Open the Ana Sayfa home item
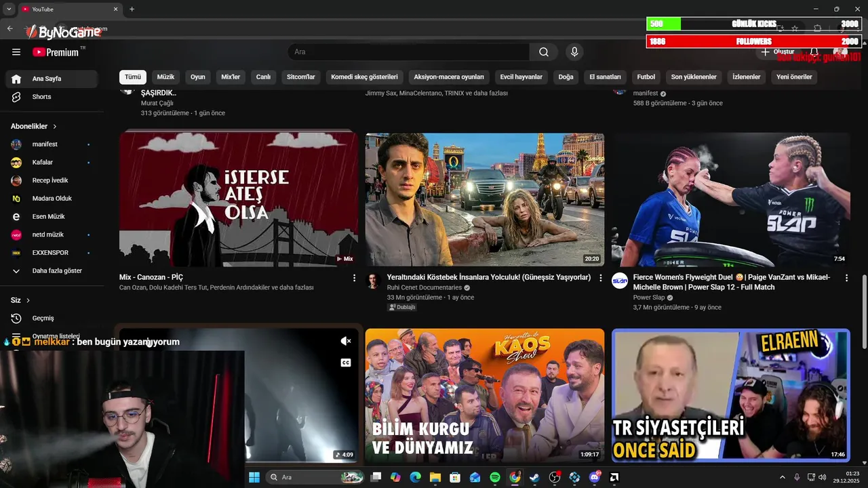This screenshot has width=868, height=488. pyautogui.click(x=52, y=79)
